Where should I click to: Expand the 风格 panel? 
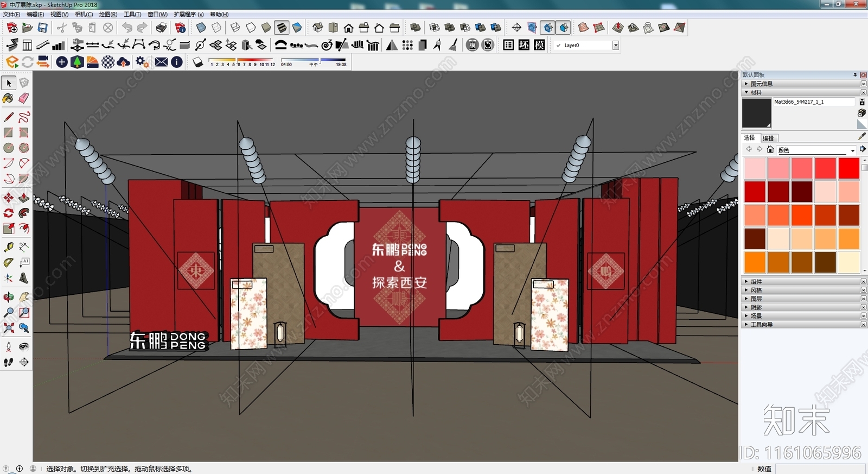[x=804, y=290]
